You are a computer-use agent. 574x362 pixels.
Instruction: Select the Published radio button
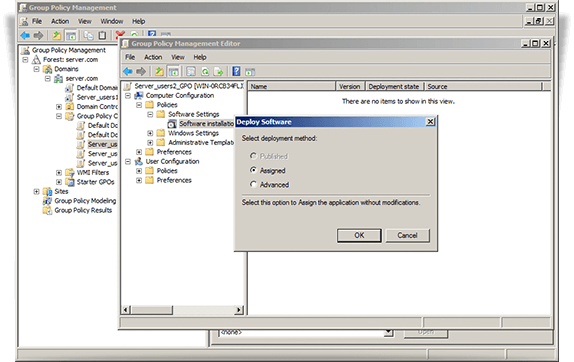pos(253,156)
